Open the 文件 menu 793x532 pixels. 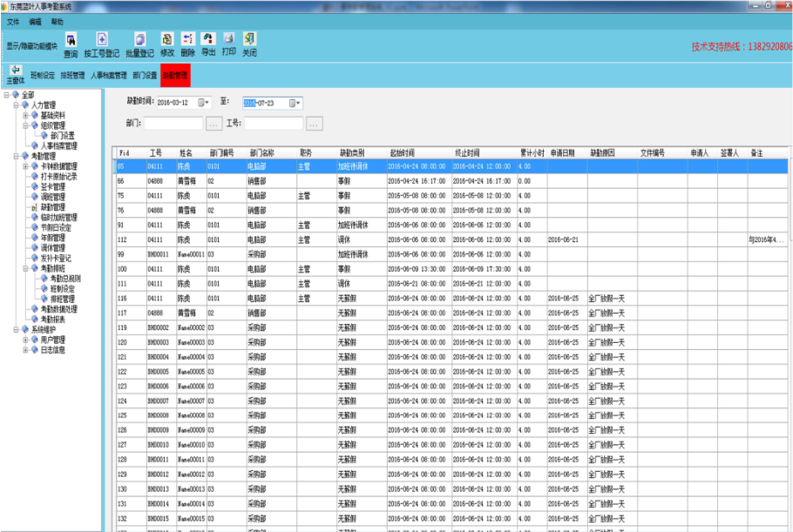pos(13,22)
